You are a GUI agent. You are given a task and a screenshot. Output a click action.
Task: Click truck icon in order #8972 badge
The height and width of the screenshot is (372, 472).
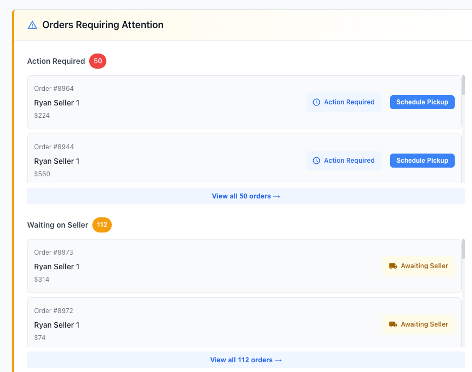coord(393,324)
